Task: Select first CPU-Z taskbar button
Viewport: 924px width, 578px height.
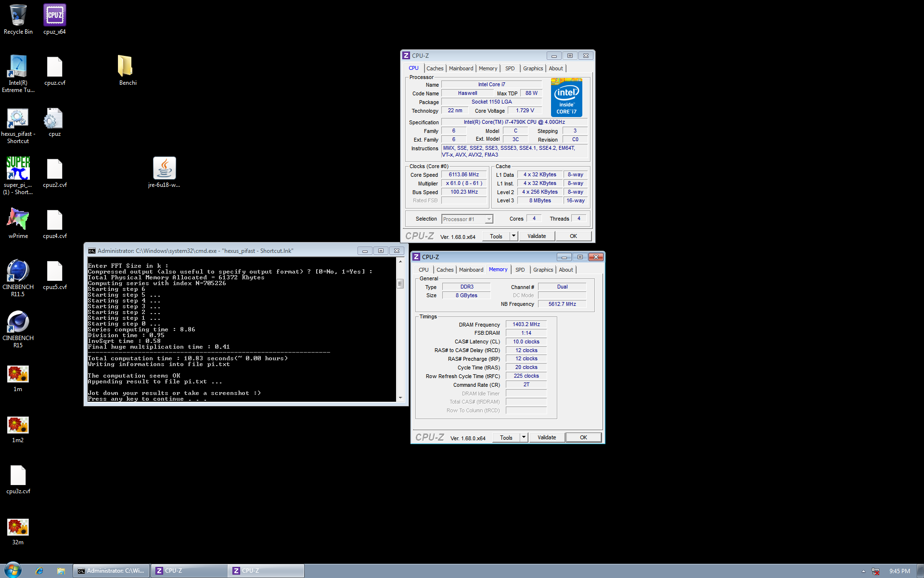Action: [x=189, y=571]
